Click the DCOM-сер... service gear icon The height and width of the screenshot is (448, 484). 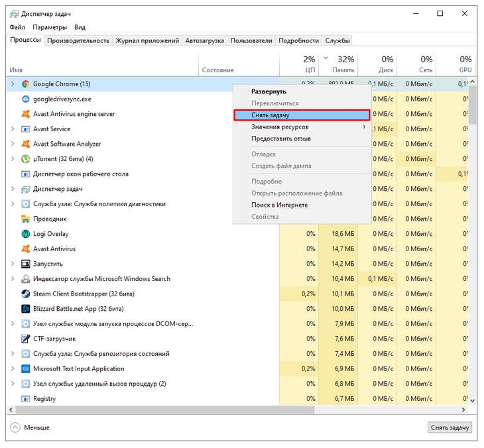[26, 323]
